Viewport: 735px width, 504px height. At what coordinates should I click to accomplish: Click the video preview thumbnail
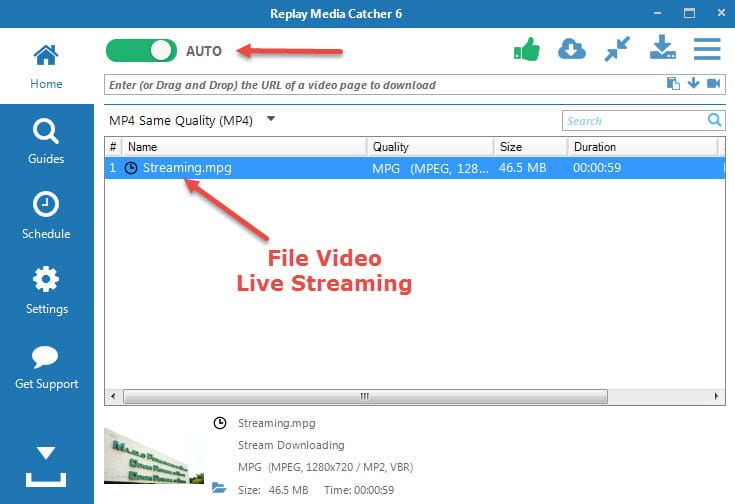pyautogui.click(x=154, y=455)
